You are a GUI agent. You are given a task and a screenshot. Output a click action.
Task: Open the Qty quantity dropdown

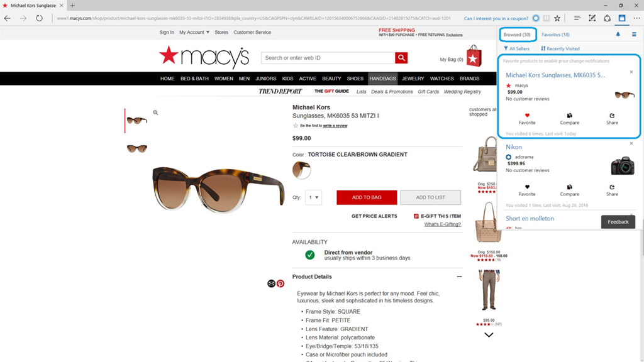coord(313,197)
